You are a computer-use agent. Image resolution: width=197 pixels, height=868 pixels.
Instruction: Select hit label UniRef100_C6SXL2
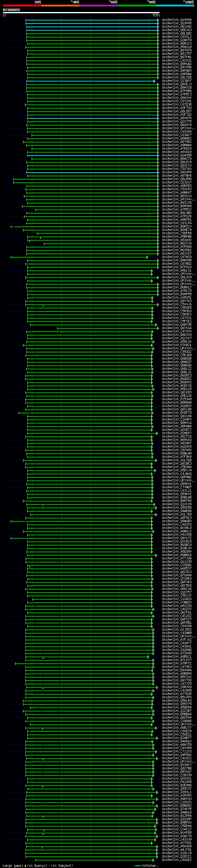click(x=177, y=37)
